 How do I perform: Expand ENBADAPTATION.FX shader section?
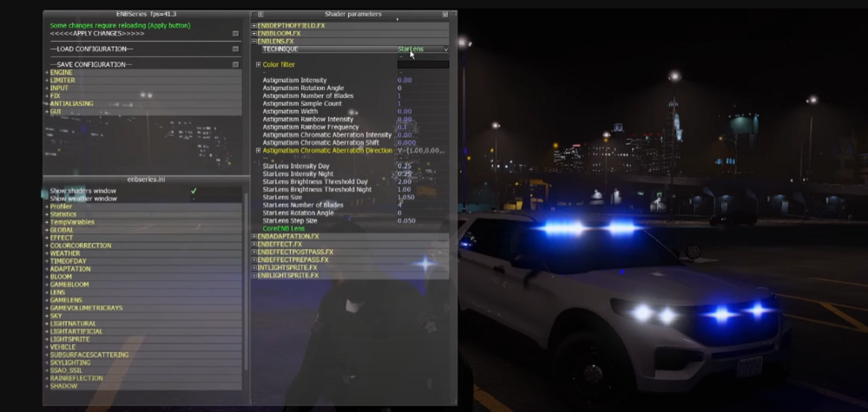(254, 237)
